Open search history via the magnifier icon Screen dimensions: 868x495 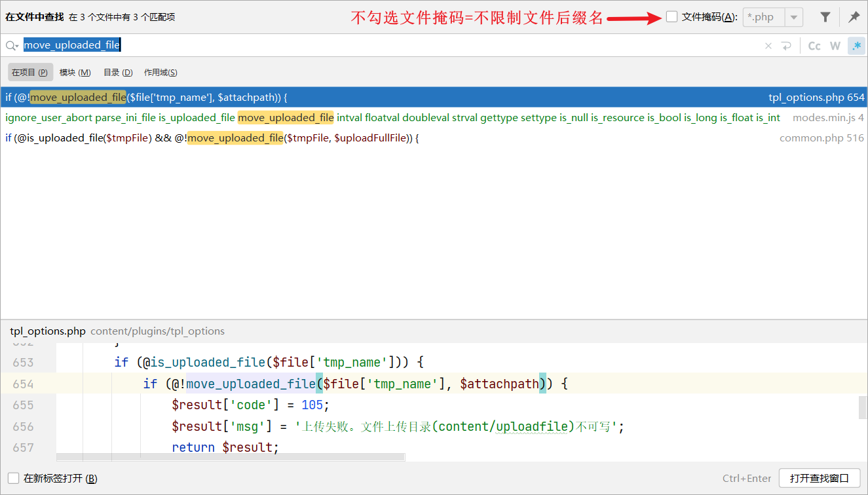pyautogui.click(x=12, y=46)
